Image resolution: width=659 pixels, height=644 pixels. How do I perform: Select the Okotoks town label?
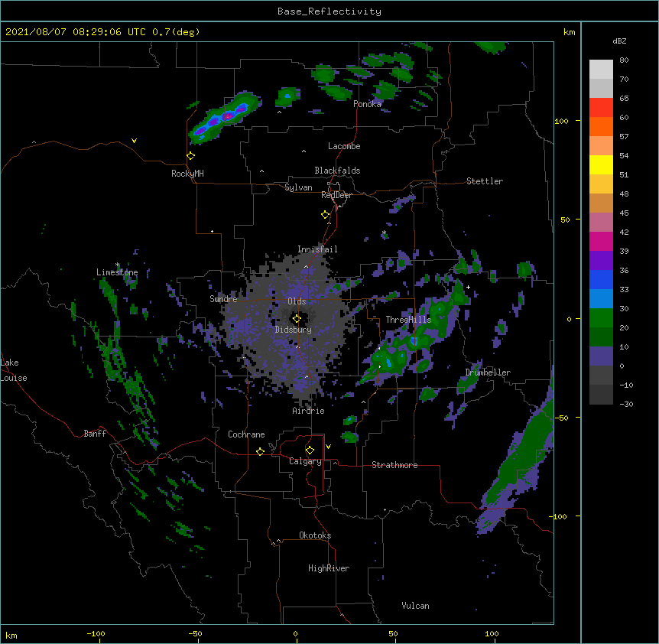(315, 535)
